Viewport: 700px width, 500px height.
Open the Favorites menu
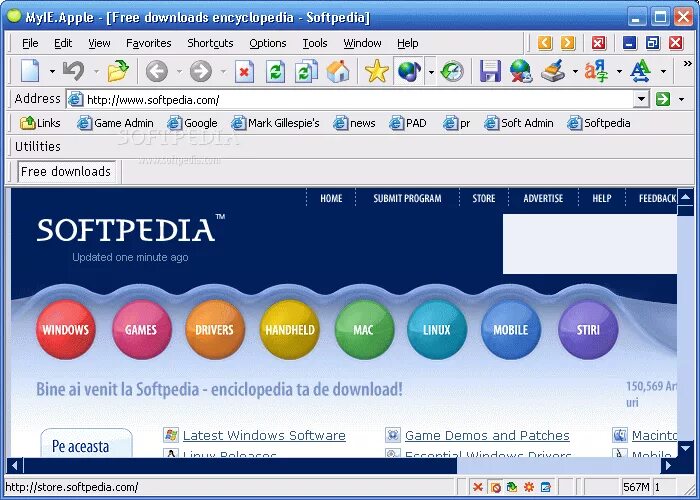pos(149,43)
